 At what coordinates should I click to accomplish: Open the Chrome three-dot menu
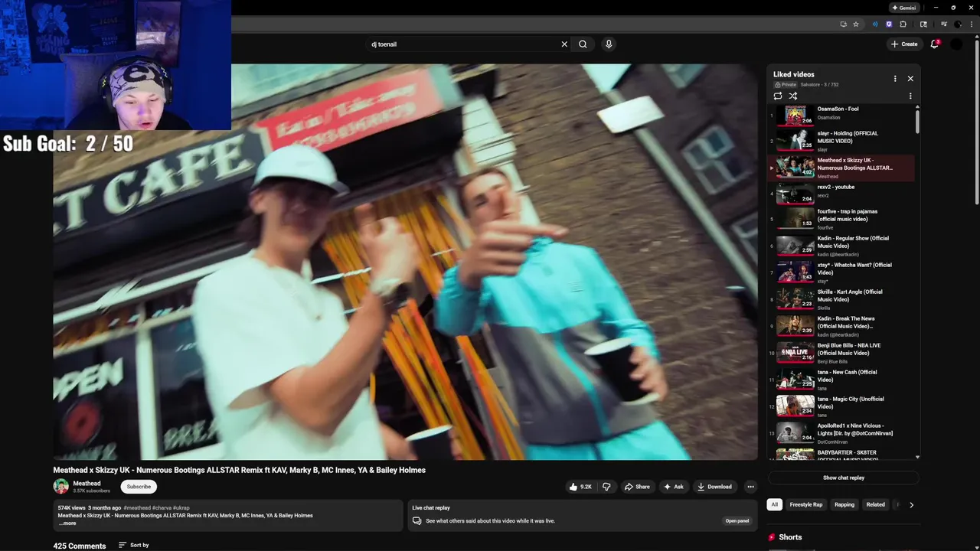click(971, 24)
